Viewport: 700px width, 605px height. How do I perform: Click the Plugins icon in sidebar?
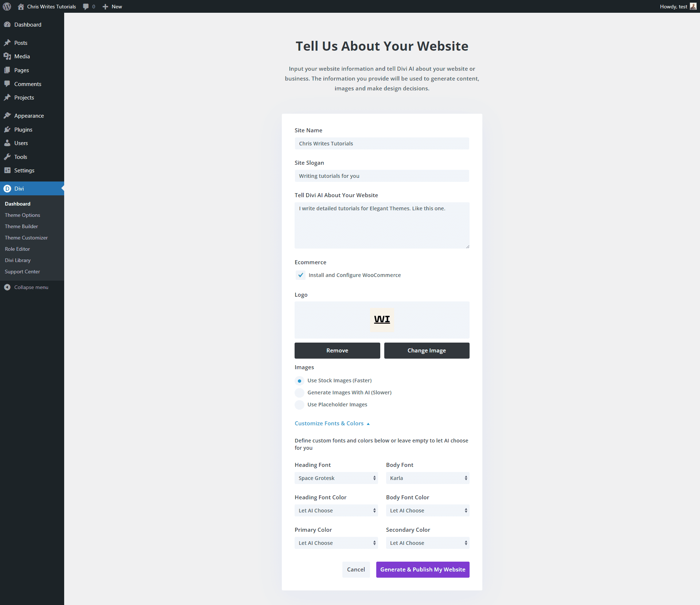[x=7, y=129]
